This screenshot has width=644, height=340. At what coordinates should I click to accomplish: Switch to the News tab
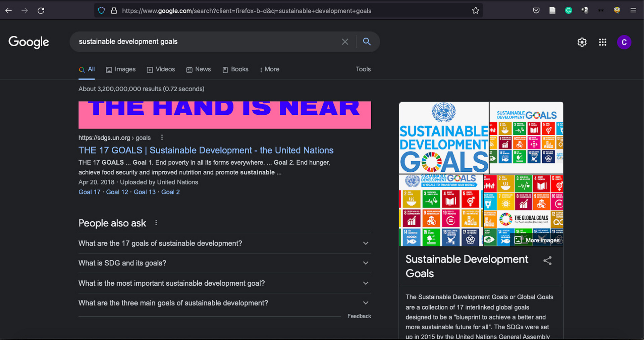click(x=199, y=69)
